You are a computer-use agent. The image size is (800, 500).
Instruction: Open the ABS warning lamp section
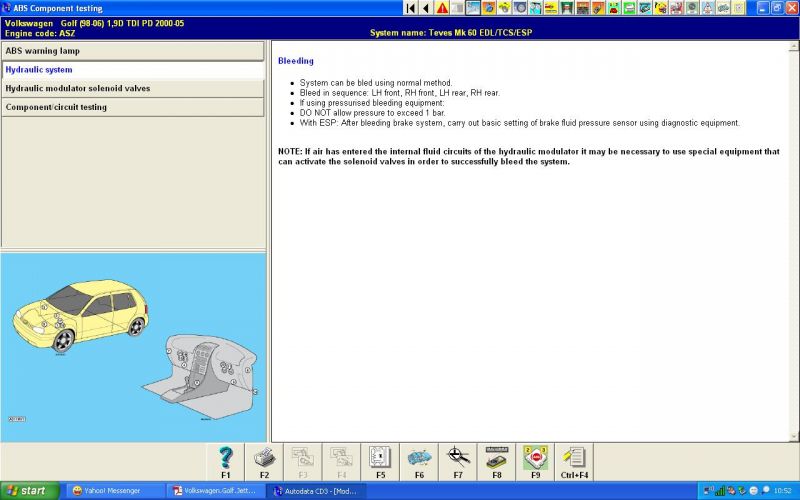(x=133, y=51)
